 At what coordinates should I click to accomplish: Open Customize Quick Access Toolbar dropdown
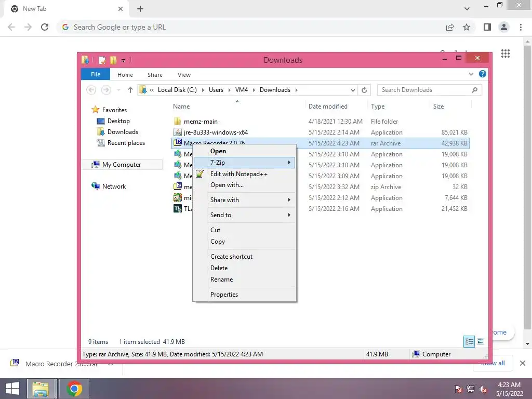pos(124,61)
